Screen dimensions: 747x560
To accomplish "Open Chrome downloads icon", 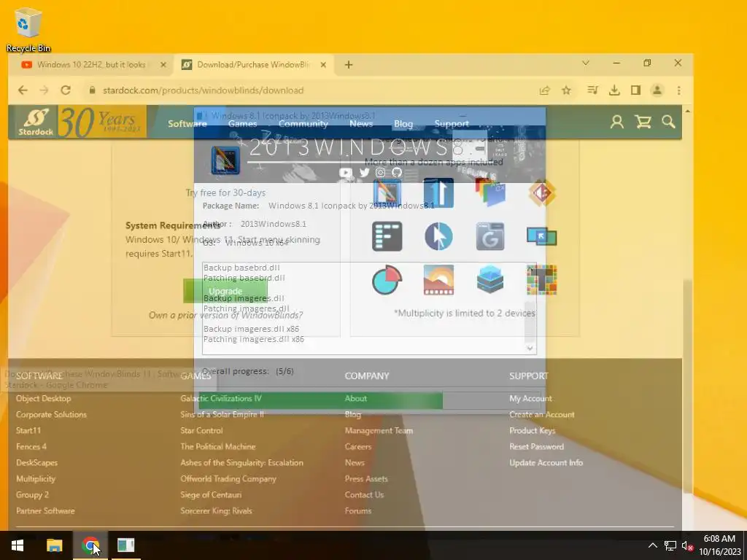I will tap(614, 90).
